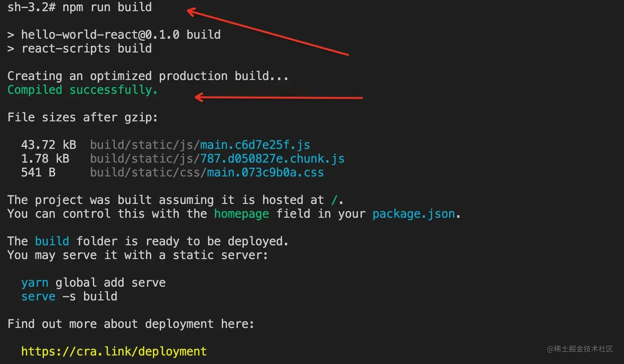Click the blue 'package.json' word
Image resolution: width=624 pixels, height=364 pixels.
pos(414,214)
